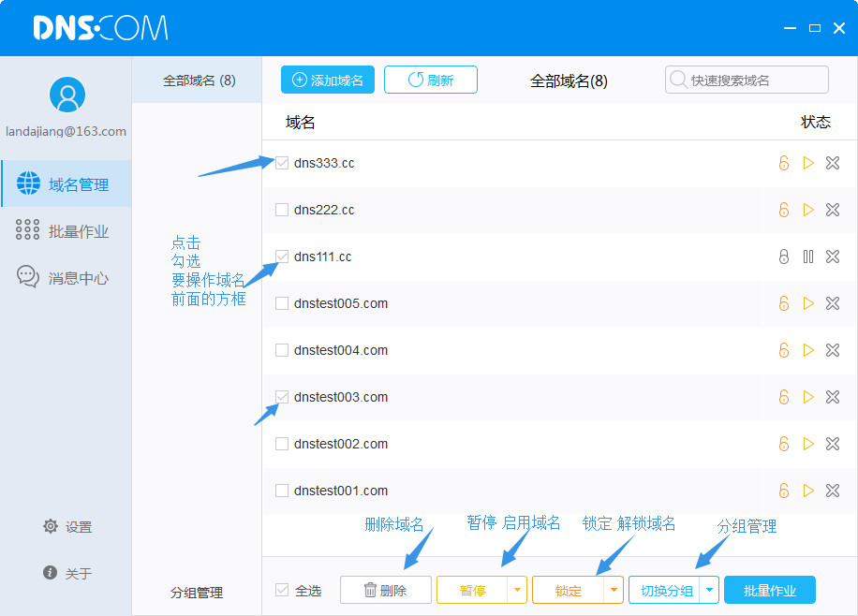Click the lock icon for dns111.cc

click(784, 257)
